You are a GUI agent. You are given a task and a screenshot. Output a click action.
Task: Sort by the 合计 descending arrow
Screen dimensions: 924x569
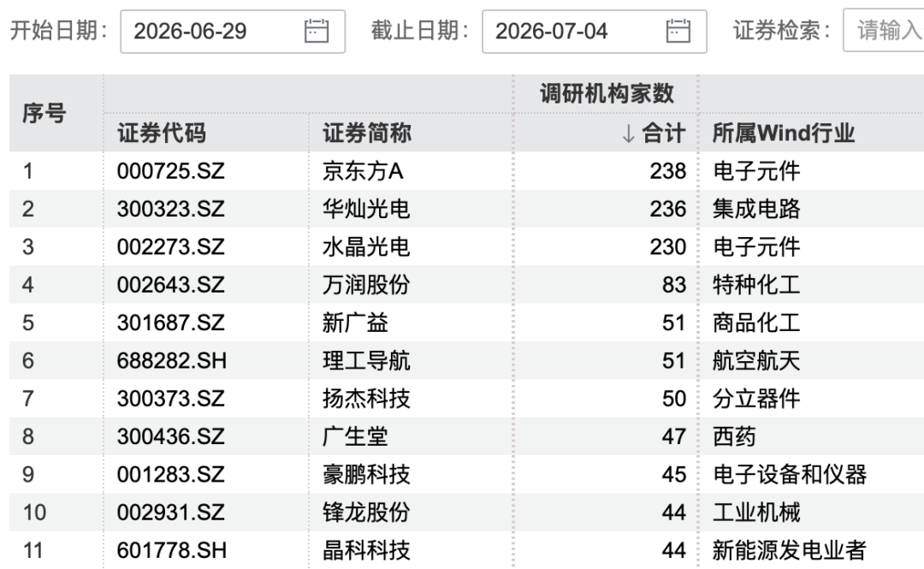pyautogui.click(x=629, y=133)
